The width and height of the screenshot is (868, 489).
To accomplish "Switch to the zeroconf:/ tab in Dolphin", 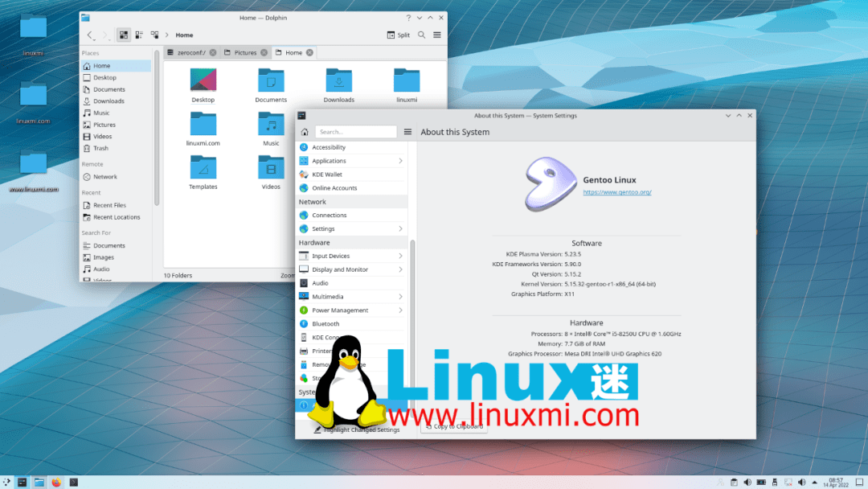I will tap(192, 51).
